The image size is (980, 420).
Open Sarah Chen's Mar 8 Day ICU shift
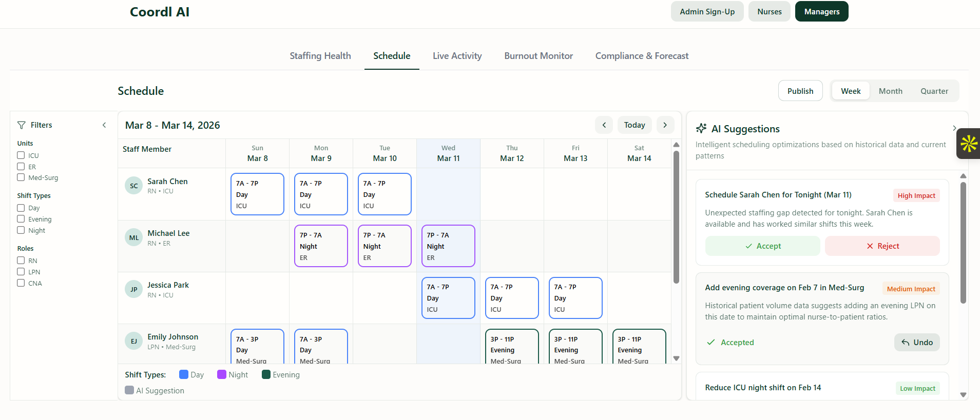257,194
